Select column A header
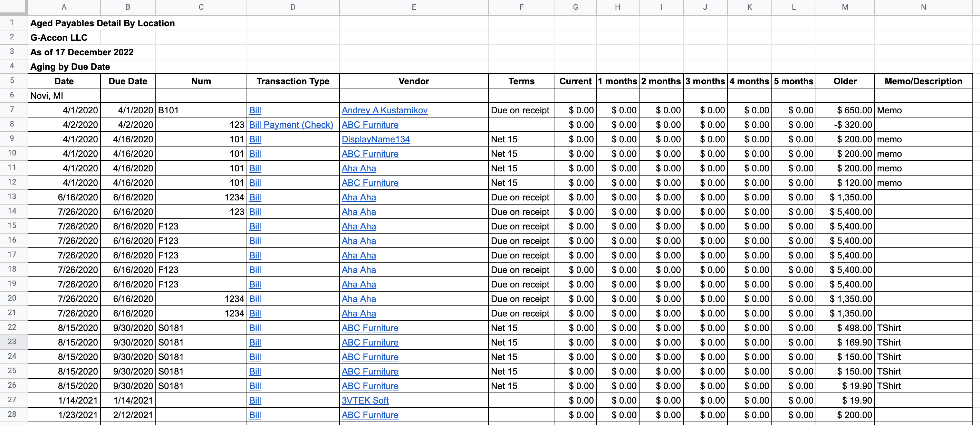Screen dimensions: 980x425 coord(64,7)
